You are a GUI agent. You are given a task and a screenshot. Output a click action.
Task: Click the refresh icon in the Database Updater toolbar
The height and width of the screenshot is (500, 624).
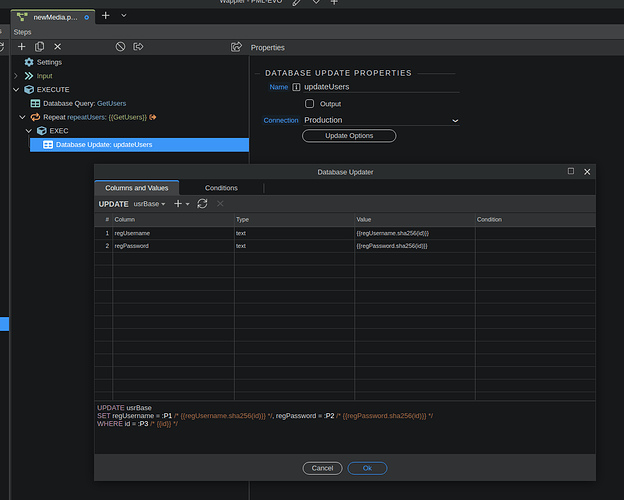202,204
